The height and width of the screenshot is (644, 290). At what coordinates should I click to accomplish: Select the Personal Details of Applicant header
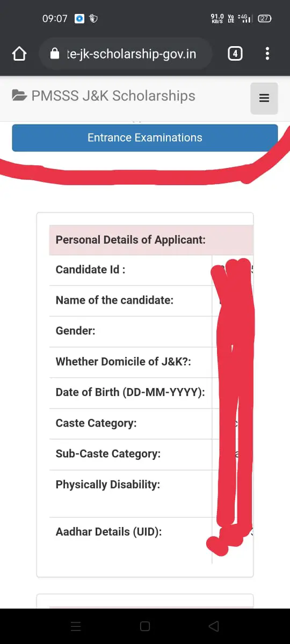click(130, 240)
